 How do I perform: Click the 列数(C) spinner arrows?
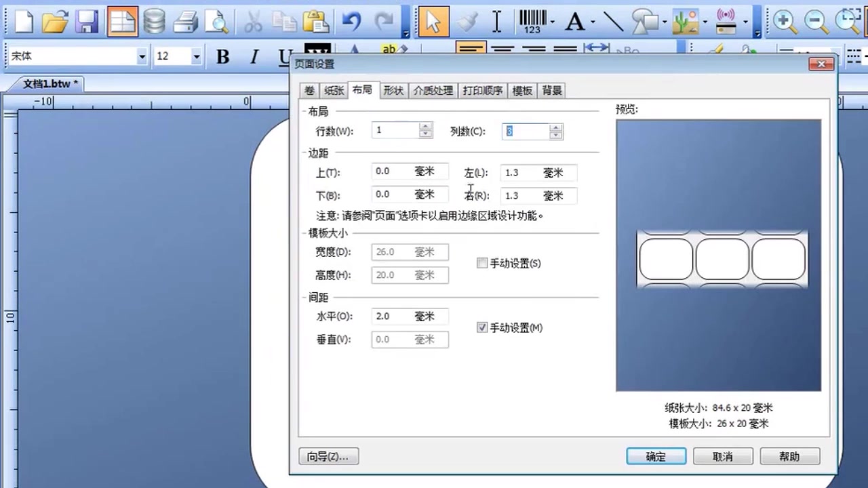pyautogui.click(x=556, y=131)
